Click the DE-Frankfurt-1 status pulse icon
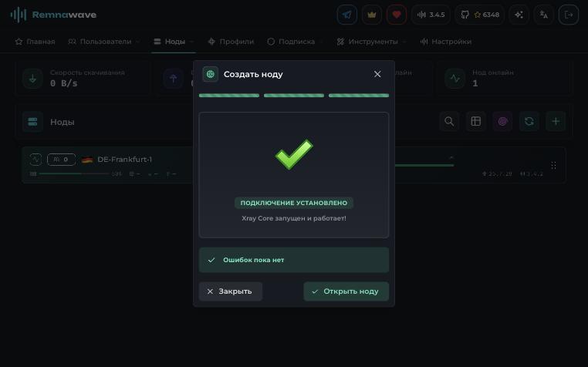Image resolution: width=588 pixels, height=367 pixels. click(x=35, y=160)
